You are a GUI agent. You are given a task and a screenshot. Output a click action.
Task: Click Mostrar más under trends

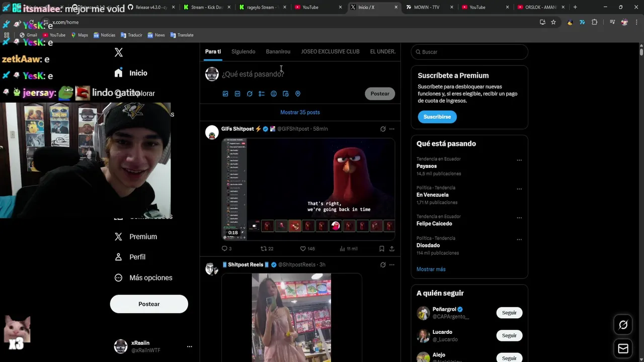click(x=431, y=269)
